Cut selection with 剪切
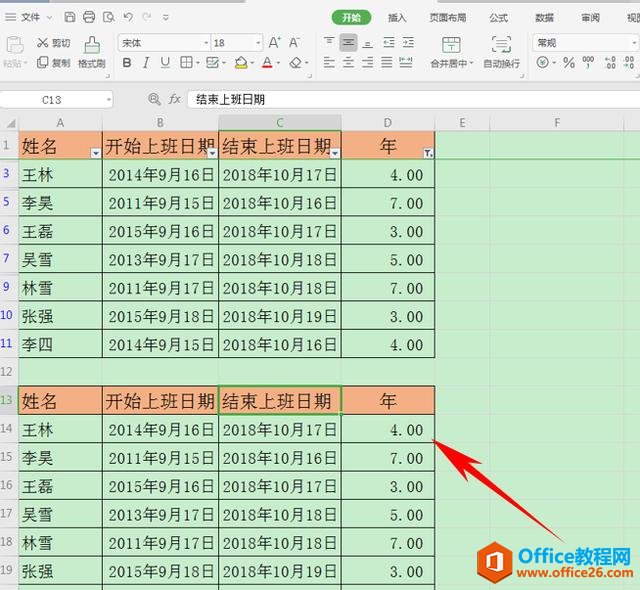 tap(53, 43)
